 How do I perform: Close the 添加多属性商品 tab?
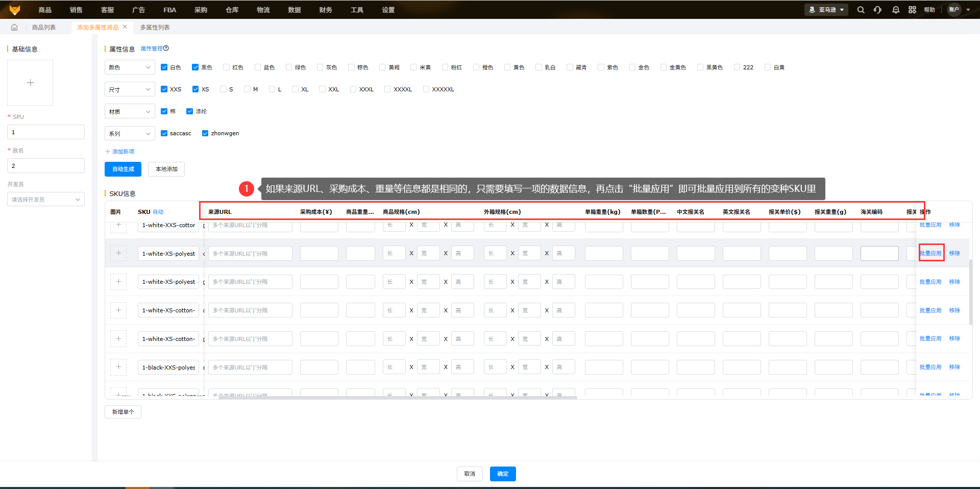(125, 27)
